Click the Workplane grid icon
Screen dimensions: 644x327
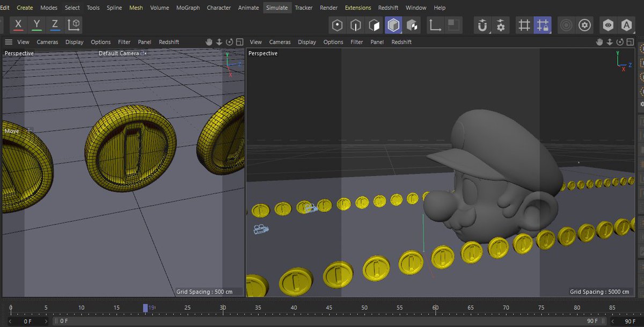pyautogui.click(x=524, y=25)
